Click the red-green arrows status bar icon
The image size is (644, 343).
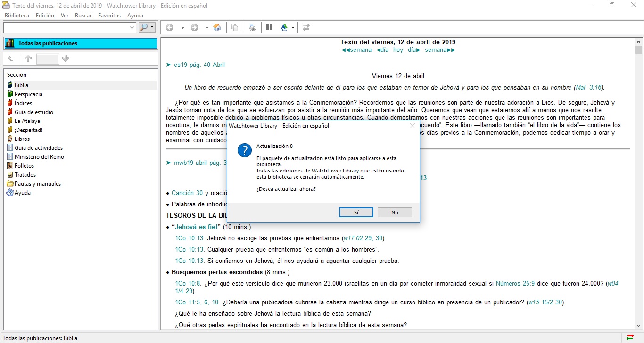click(x=630, y=337)
